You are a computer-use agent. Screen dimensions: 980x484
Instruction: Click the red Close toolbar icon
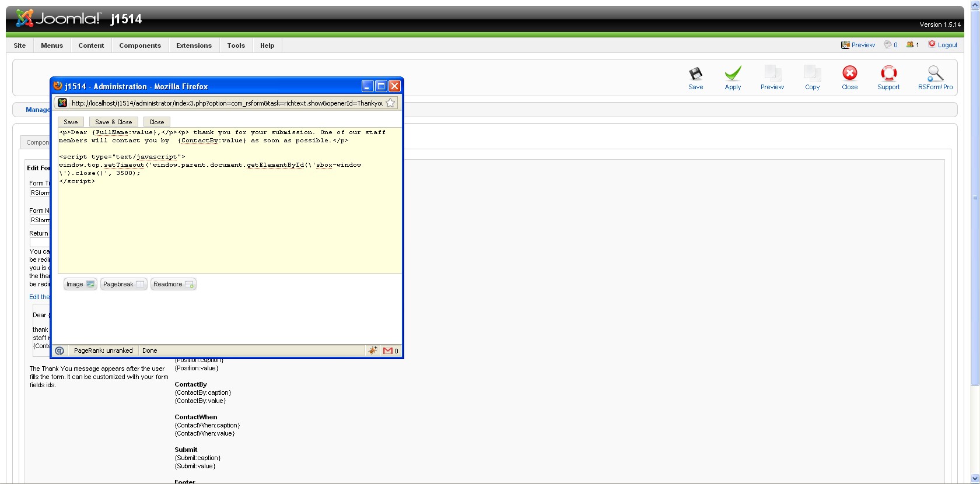point(849,78)
